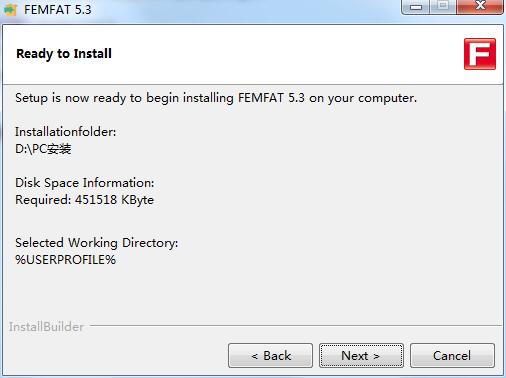
Task: Click the %USERPROFILE% directory value
Action: click(65, 260)
